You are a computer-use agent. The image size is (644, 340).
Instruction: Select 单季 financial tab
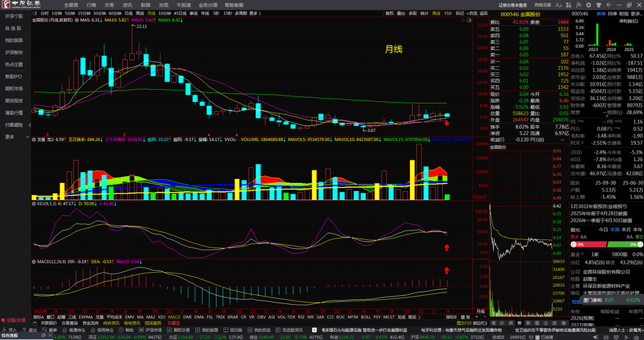click(601, 13)
